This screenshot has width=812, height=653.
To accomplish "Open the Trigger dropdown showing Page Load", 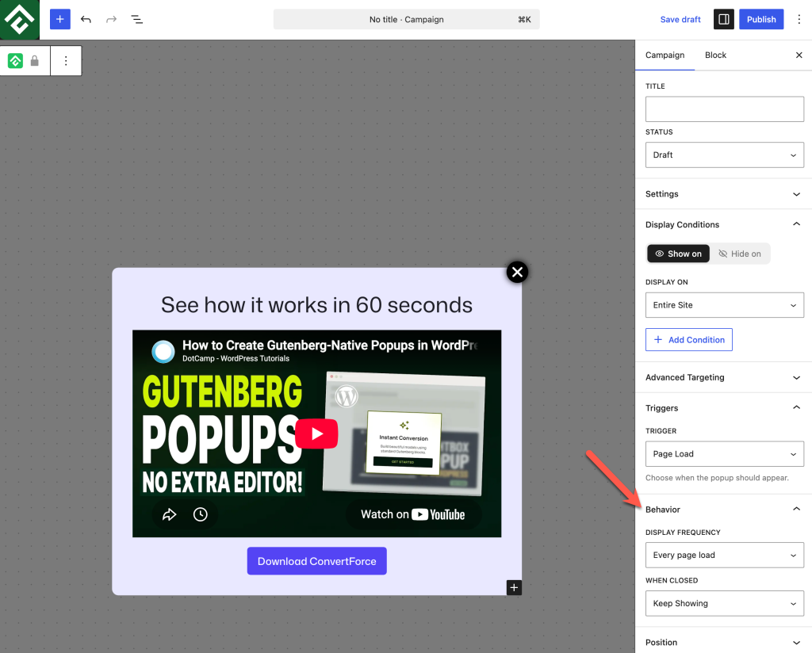I will [x=724, y=454].
